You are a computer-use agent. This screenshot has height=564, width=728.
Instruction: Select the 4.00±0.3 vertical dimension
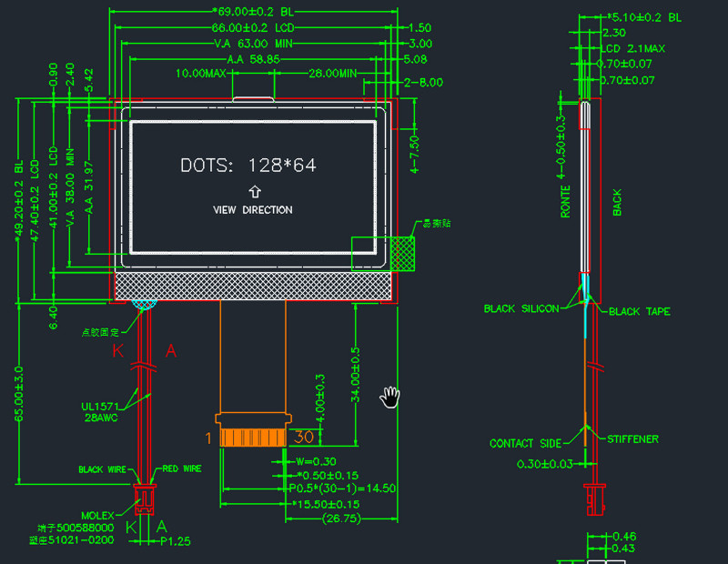point(320,398)
